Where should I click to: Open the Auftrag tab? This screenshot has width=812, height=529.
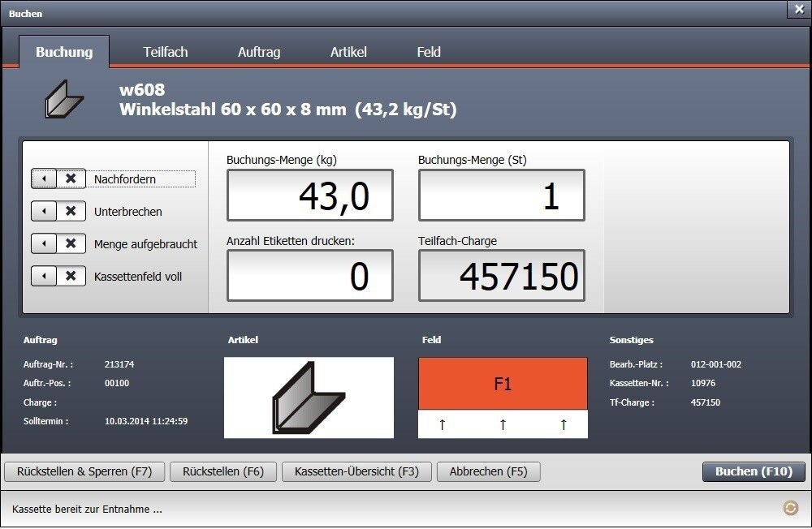[x=259, y=52]
